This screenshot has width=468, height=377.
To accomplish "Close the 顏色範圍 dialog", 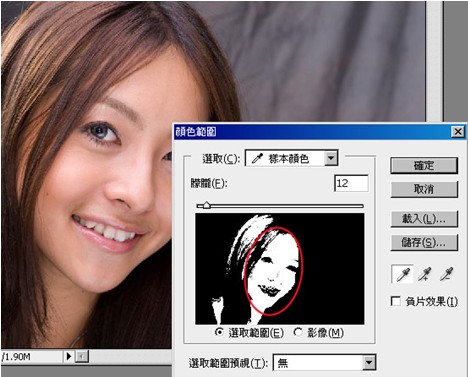I will coord(458,132).
